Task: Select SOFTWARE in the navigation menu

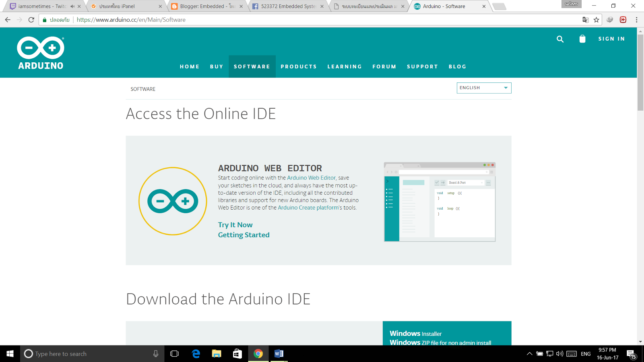Action: 252,67
